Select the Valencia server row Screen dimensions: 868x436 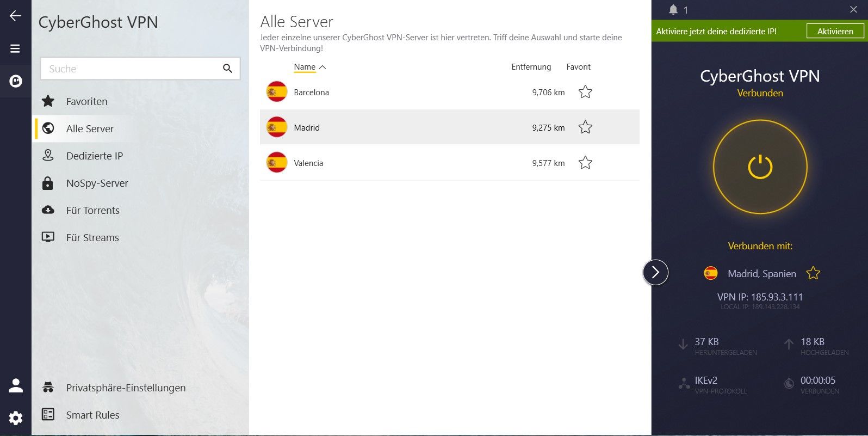pos(449,163)
